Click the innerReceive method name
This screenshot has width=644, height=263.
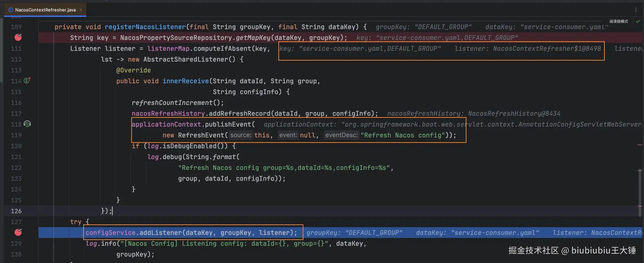[x=186, y=81]
